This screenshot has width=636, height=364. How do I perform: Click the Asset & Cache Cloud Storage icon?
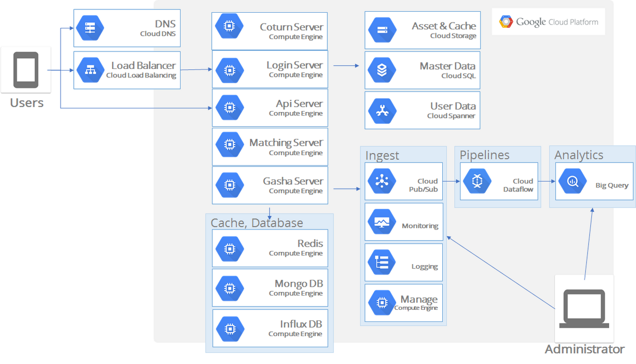(382, 30)
